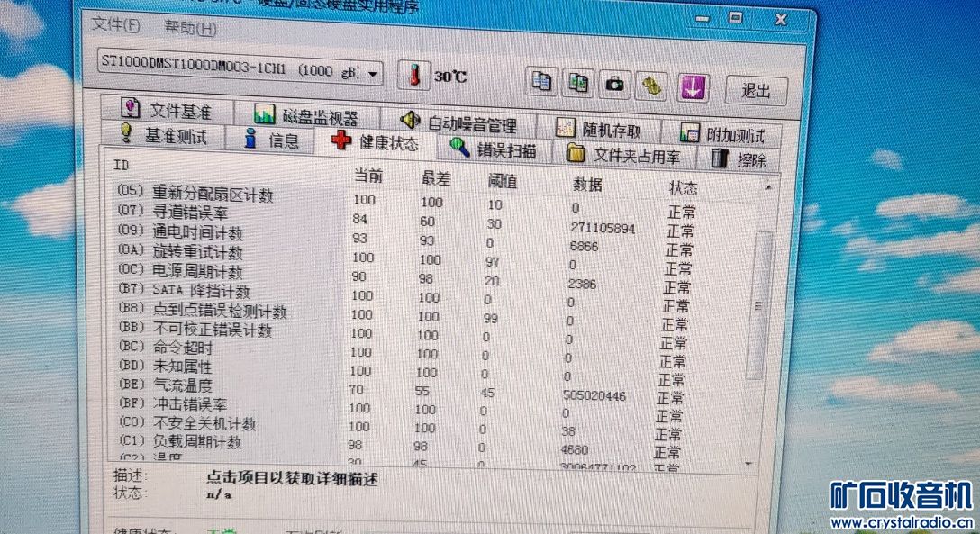Switch to the 基准测试 tab
The width and height of the screenshot is (980, 534).
(x=164, y=136)
